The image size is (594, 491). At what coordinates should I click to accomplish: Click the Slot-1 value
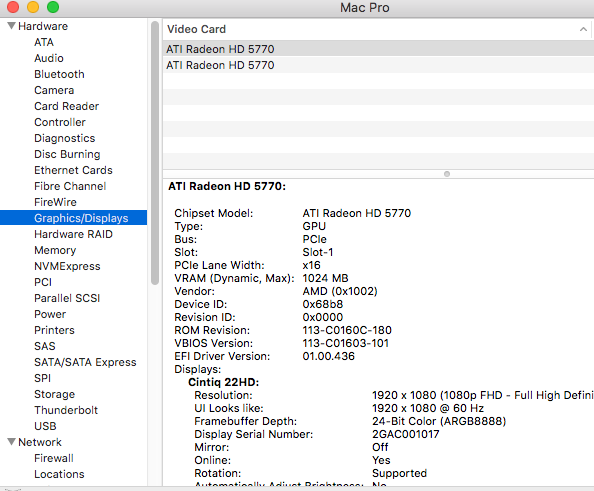318,252
